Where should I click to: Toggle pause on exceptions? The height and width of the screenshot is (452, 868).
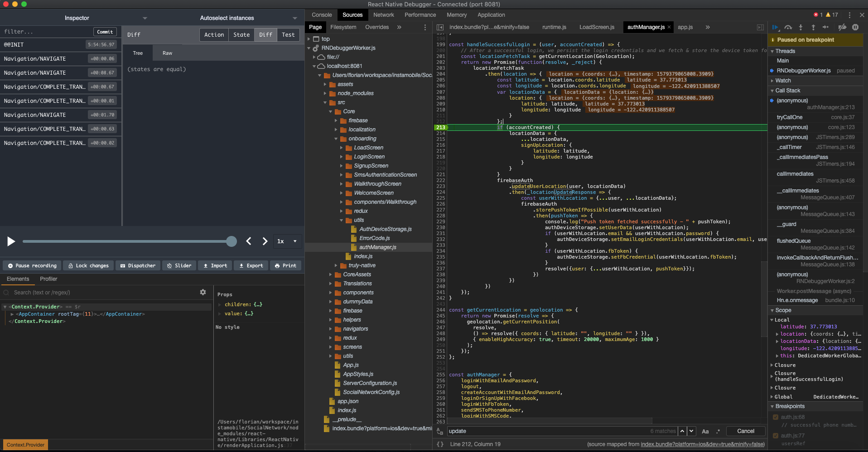click(855, 27)
